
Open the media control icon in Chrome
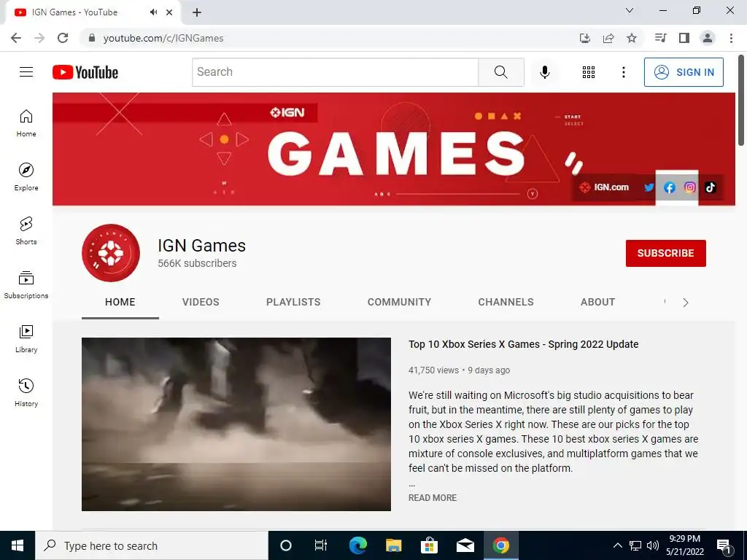660,38
